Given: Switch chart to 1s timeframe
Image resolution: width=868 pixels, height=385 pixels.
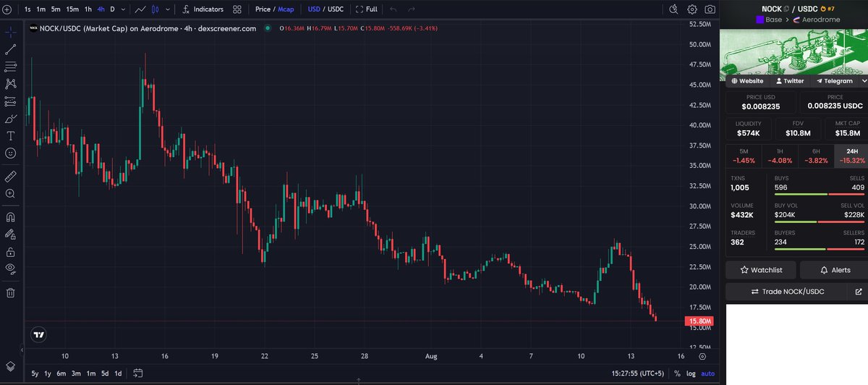Looking at the screenshot, I should 27,9.
